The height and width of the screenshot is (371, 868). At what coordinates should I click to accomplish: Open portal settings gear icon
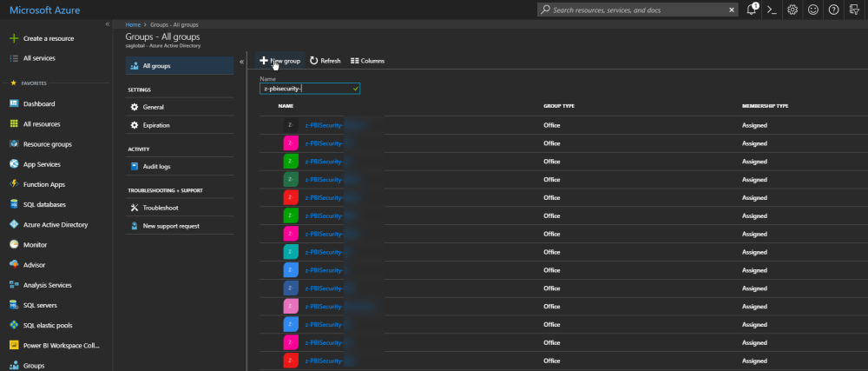click(x=792, y=10)
